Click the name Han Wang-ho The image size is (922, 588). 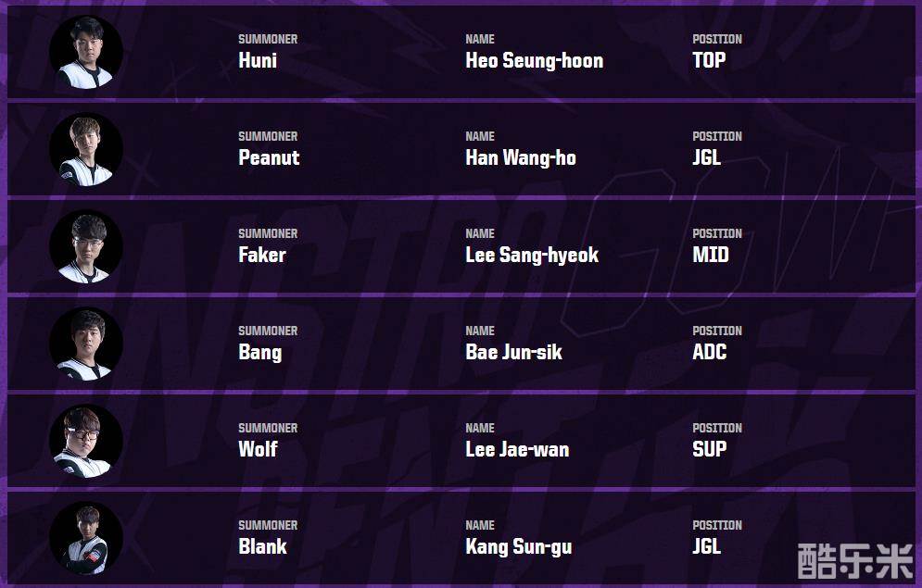click(x=521, y=158)
